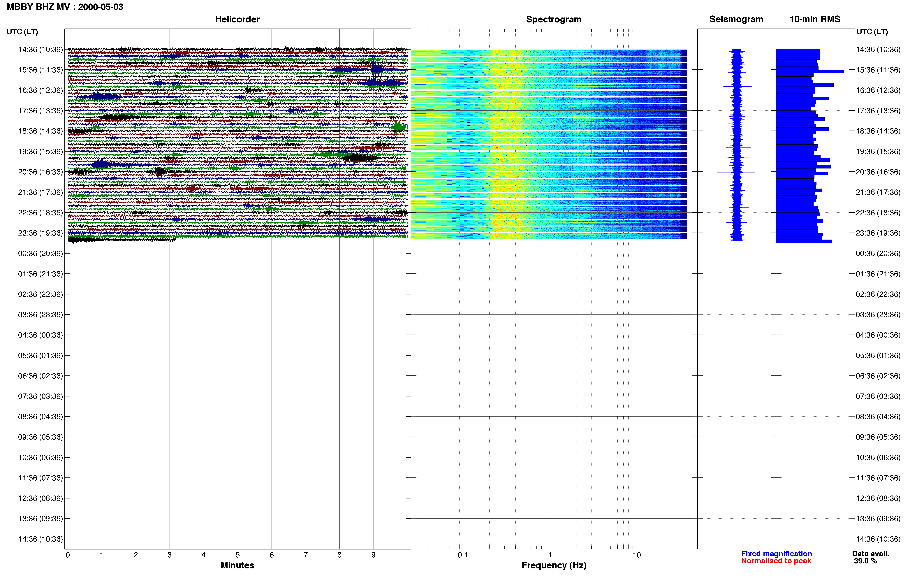The height and width of the screenshot is (578, 924).
Task: Click the plot title 'MBBY BHZ MV : 2000-05-03'
Action: 65,7
